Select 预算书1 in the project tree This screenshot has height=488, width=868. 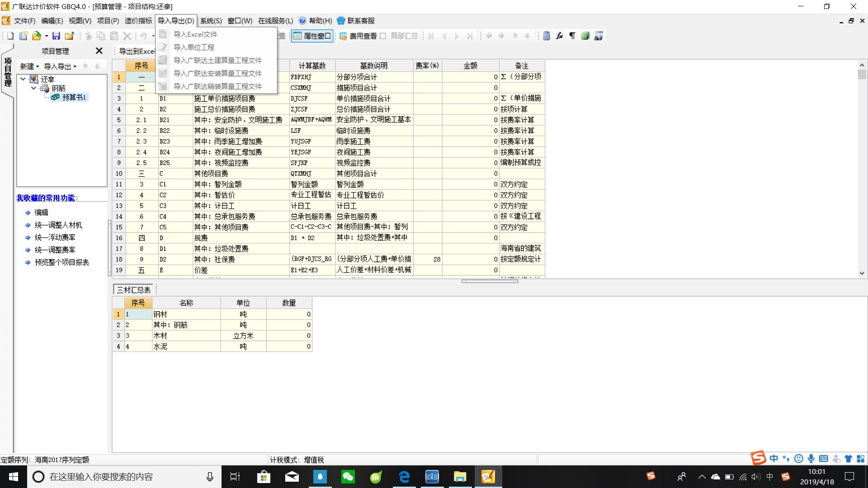74,97
